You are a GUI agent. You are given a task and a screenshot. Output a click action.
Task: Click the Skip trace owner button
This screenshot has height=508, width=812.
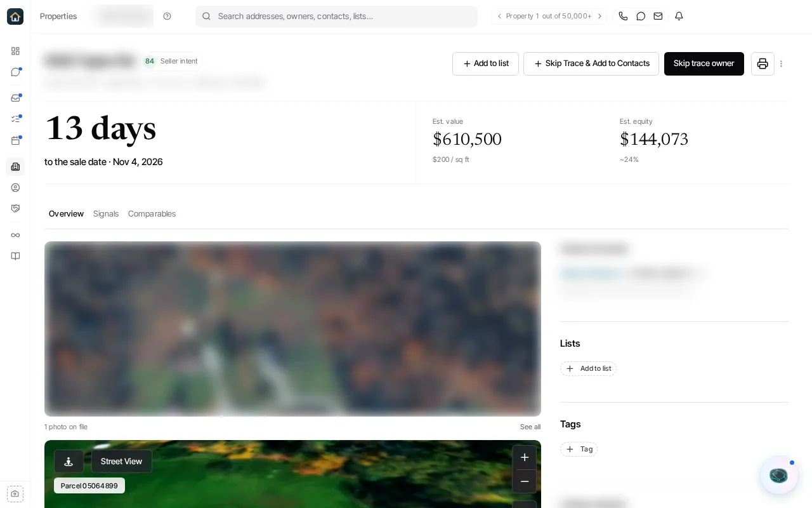(x=704, y=63)
